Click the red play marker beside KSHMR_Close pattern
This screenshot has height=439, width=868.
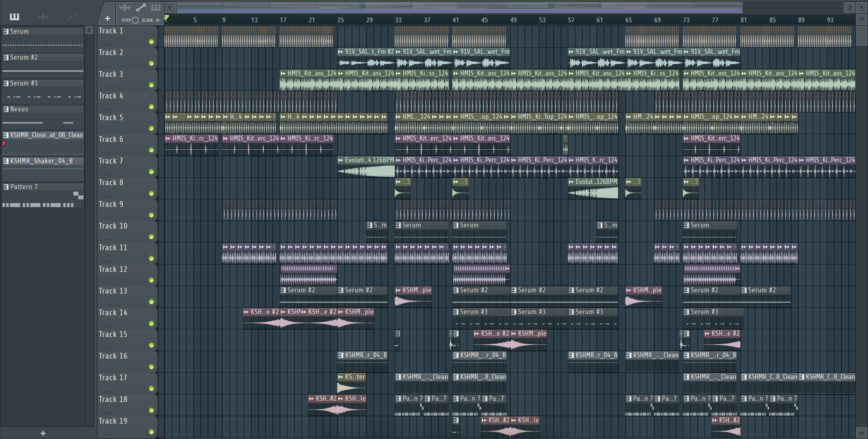click(x=4, y=143)
